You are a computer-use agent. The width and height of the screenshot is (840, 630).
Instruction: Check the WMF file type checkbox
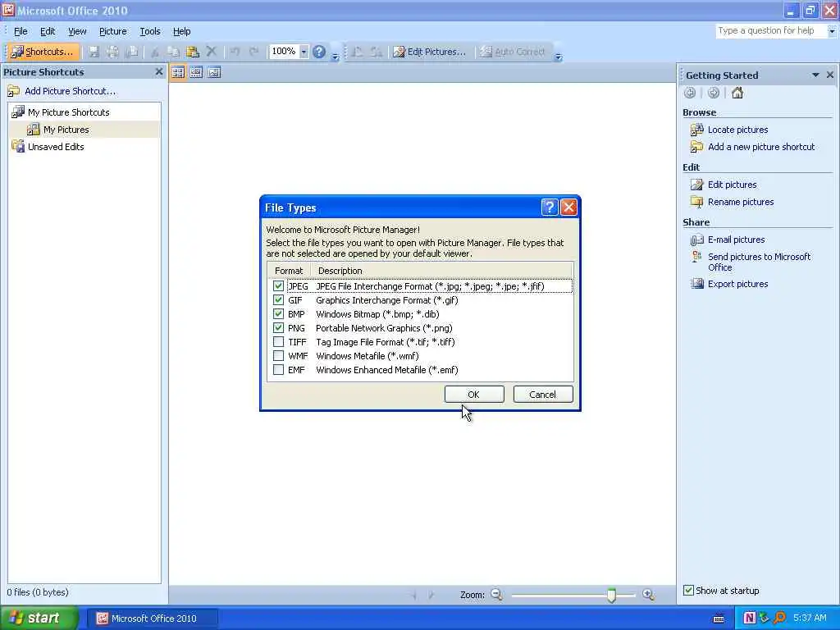278,356
